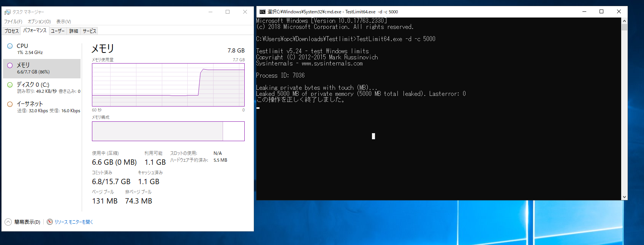The image size is (644, 245).
Task: Click the 74.3 MB non-paged pool value
Action: click(x=138, y=201)
